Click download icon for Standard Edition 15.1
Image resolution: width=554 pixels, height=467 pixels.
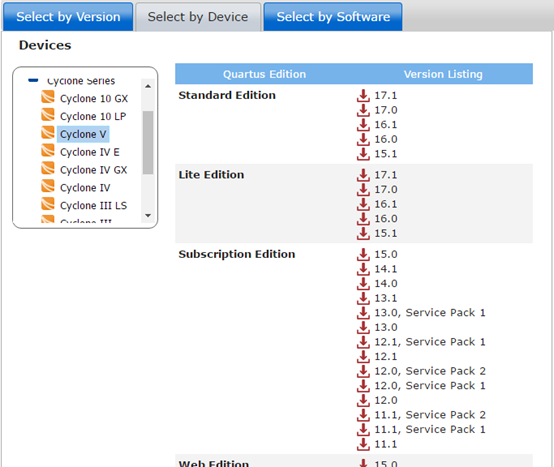tap(363, 154)
